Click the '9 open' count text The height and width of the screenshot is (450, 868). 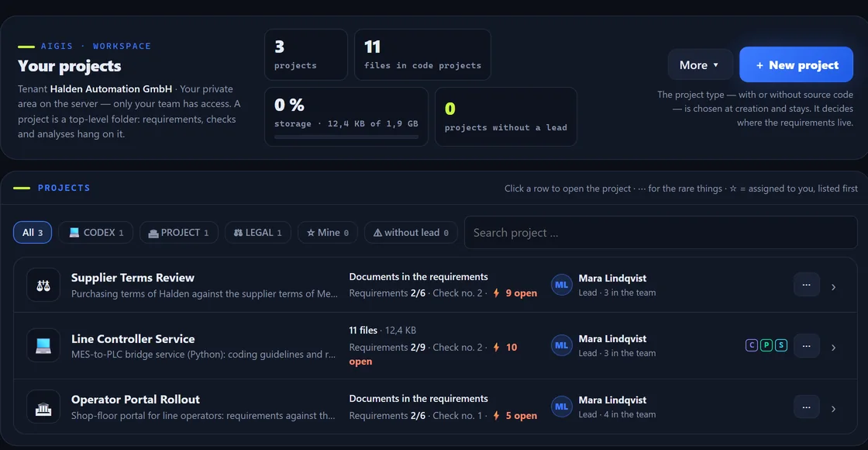pyautogui.click(x=522, y=293)
